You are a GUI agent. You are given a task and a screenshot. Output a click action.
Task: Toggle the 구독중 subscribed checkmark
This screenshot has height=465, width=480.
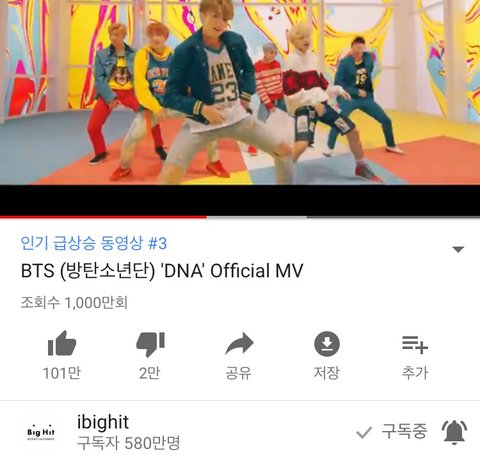click(x=364, y=432)
